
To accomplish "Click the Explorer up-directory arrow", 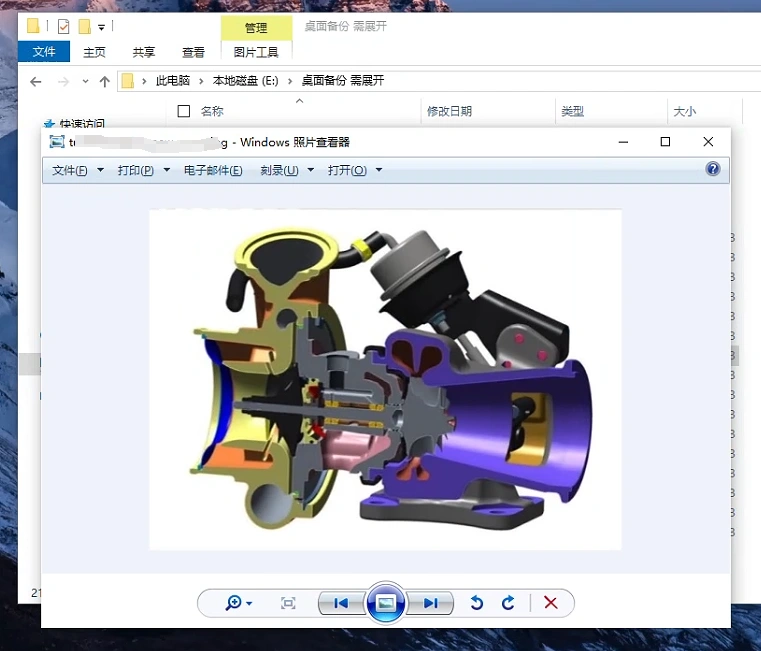I will pos(104,81).
